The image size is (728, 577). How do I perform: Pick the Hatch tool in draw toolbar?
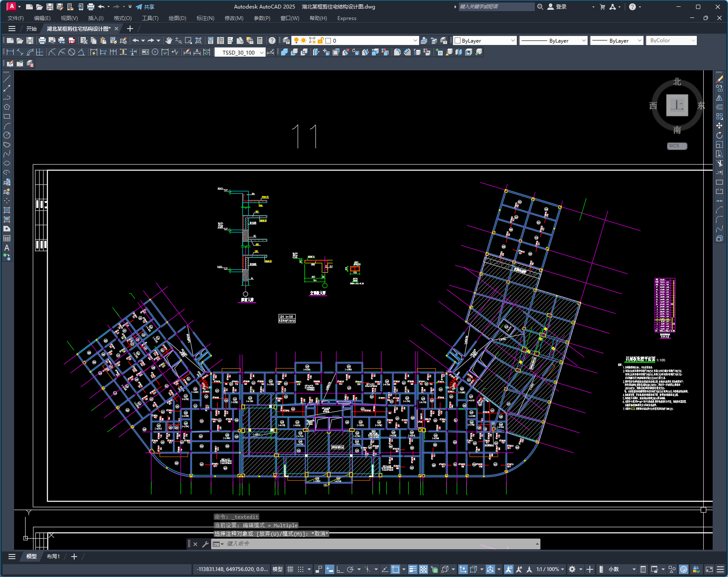click(x=7, y=210)
